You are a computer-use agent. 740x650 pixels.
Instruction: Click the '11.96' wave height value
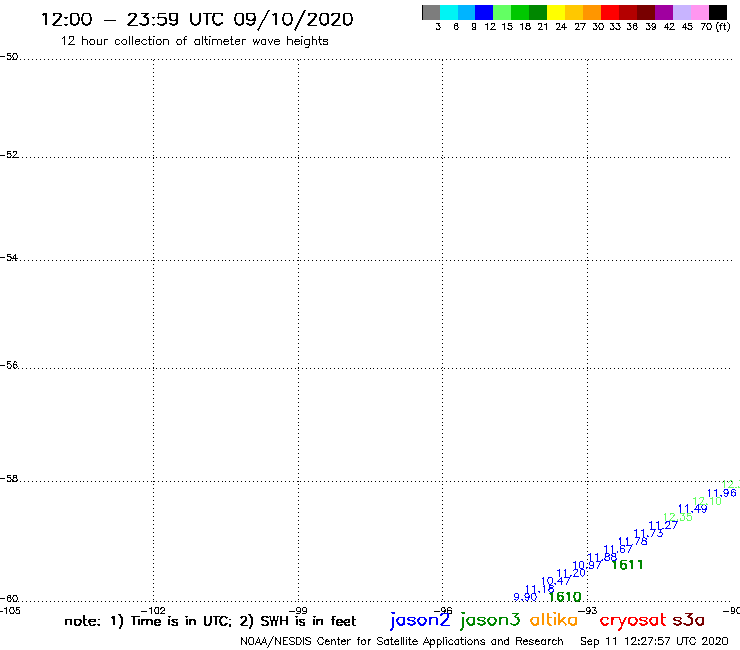coord(722,493)
